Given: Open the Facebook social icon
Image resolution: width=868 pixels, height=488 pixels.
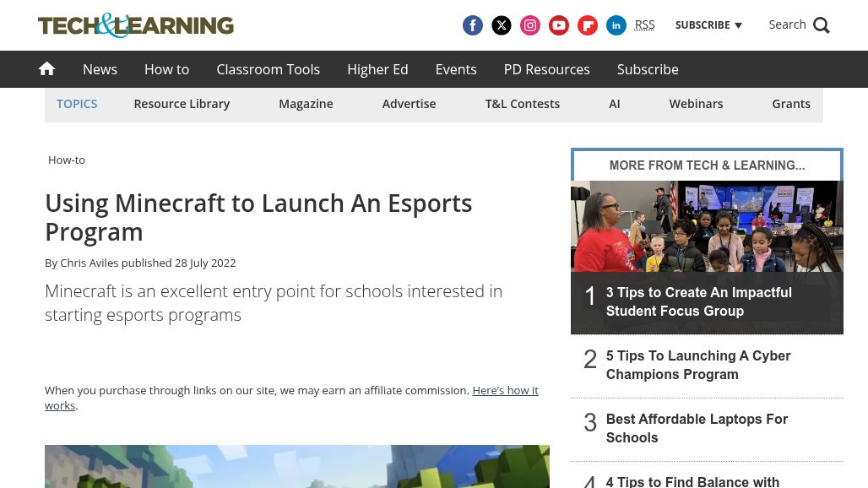Looking at the screenshot, I should tap(472, 25).
